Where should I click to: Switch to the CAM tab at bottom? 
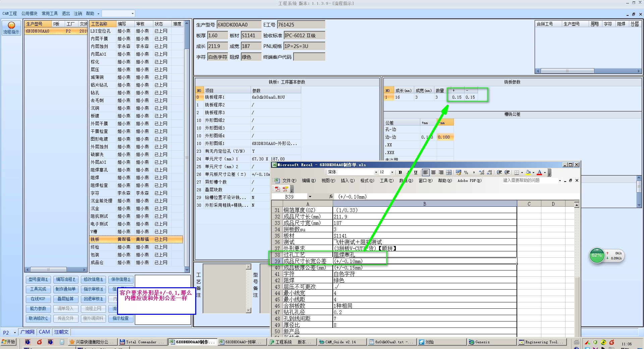click(44, 332)
